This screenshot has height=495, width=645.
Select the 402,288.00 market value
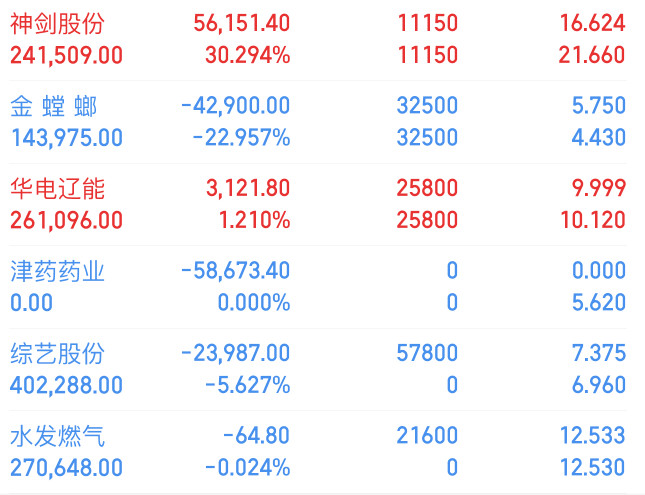click(67, 386)
